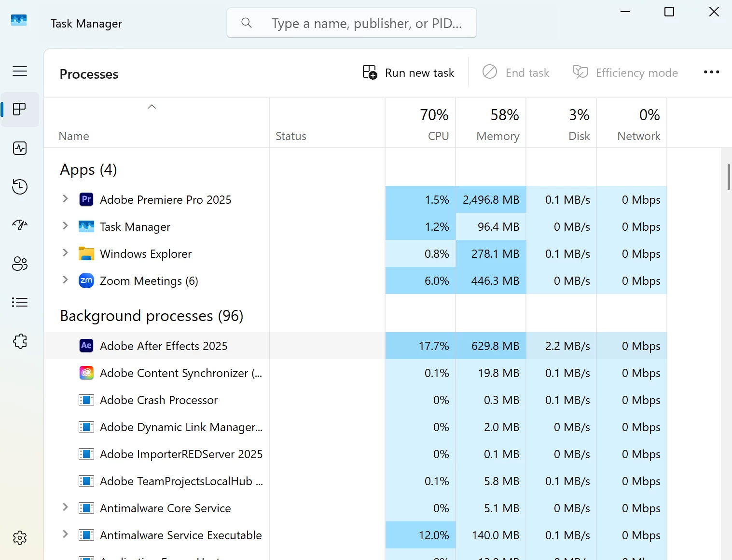Expand Antimalware Core Service row
The height and width of the screenshot is (560, 732).
[x=65, y=507]
